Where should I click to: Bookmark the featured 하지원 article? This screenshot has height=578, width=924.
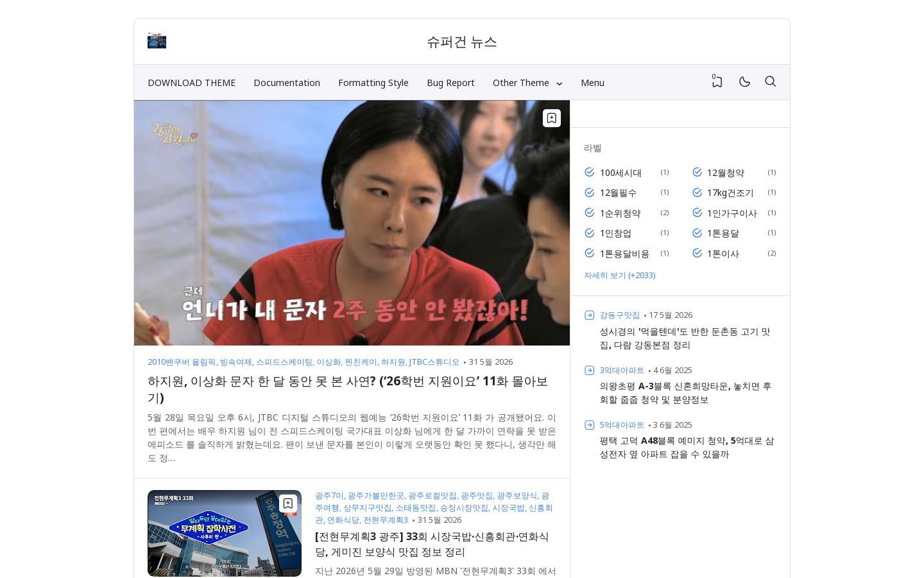pos(552,118)
